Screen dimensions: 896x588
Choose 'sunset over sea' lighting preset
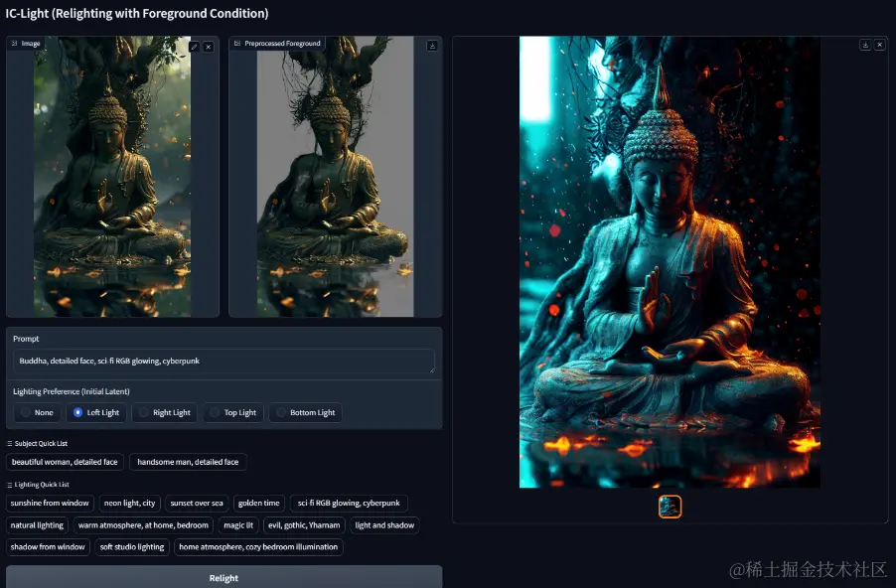click(197, 503)
